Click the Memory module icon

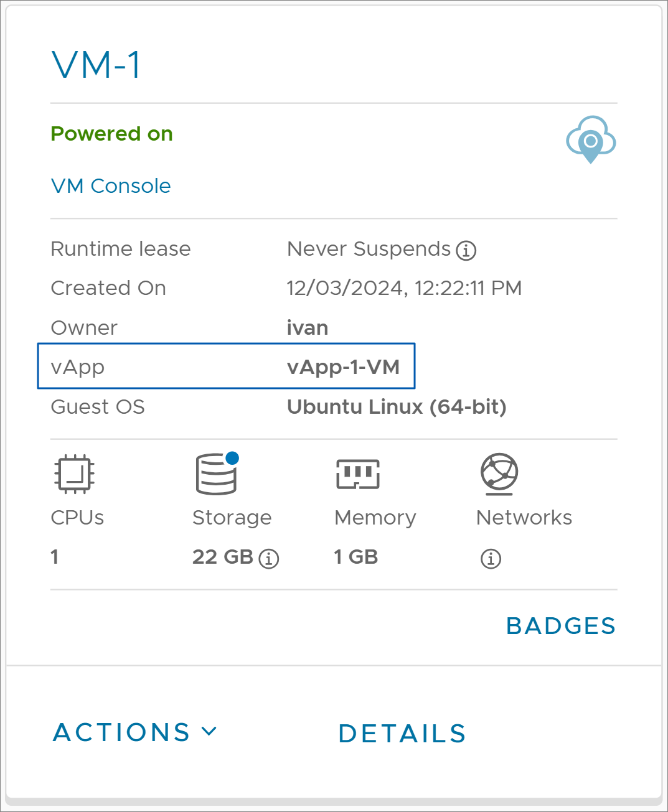(358, 474)
